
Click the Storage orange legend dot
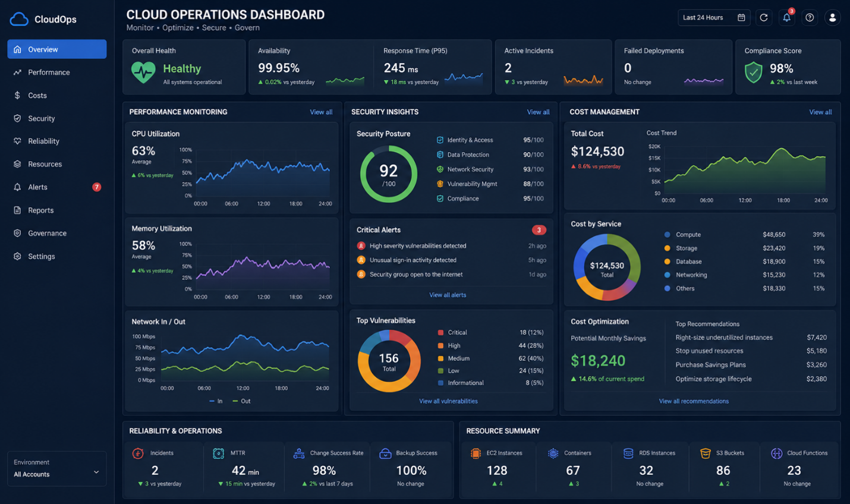tap(668, 248)
